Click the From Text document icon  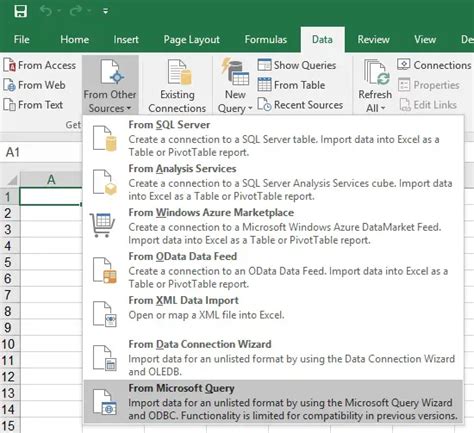coord(9,105)
